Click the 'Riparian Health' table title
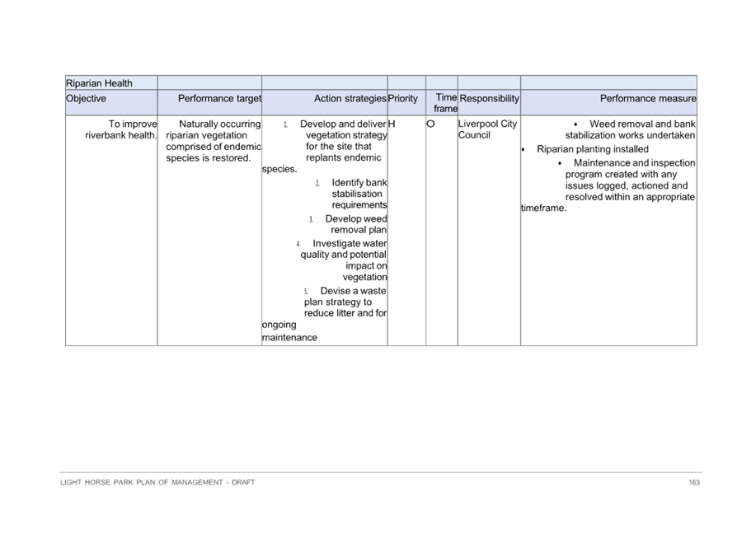The width and height of the screenshot is (756, 534). pyautogui.click(x=99, y=83)
